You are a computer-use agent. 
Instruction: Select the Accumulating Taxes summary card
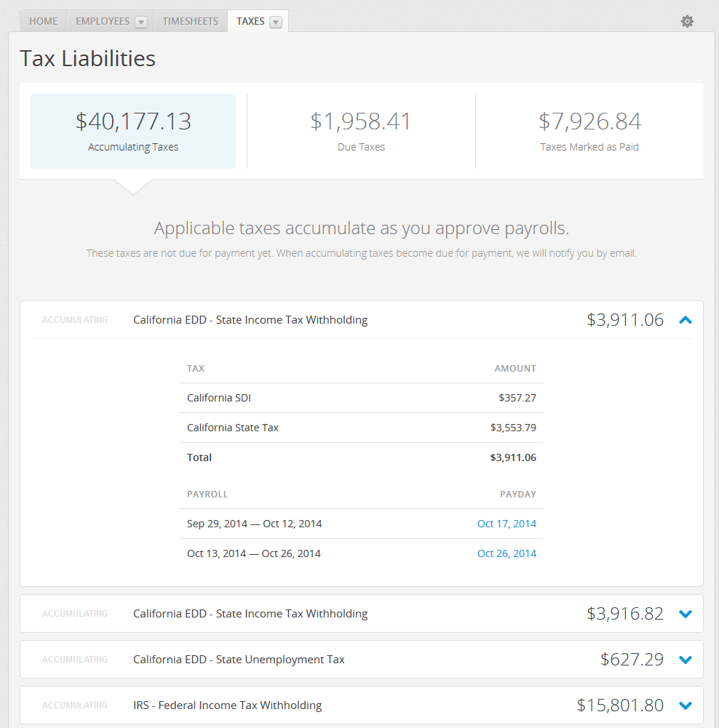point(133,131)
